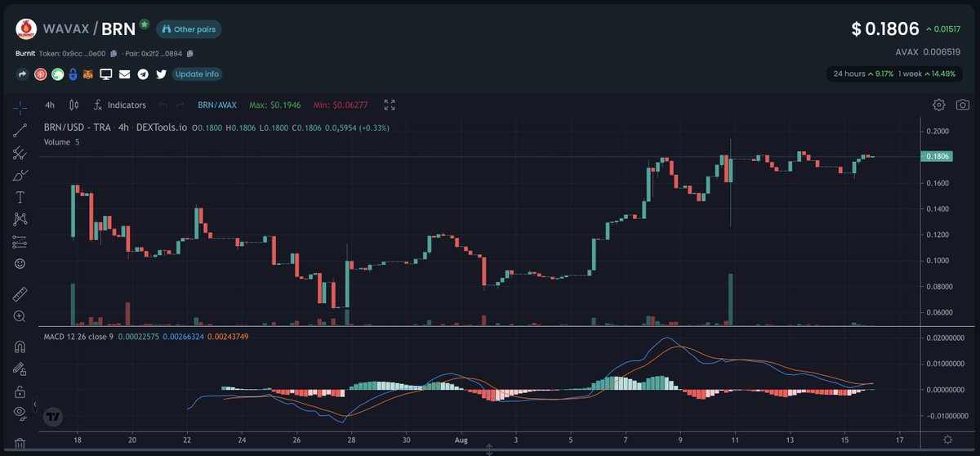Click the trash remove drawings icon
Viewport: 980px width, 456px height.
(x=20, y=444)
